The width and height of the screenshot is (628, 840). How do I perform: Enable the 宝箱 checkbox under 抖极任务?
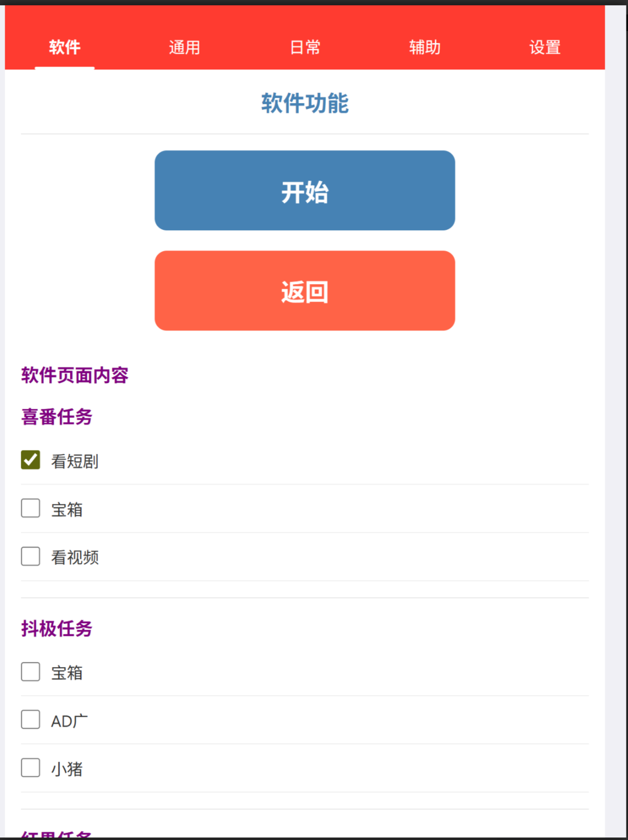click(x=31, y=672)
